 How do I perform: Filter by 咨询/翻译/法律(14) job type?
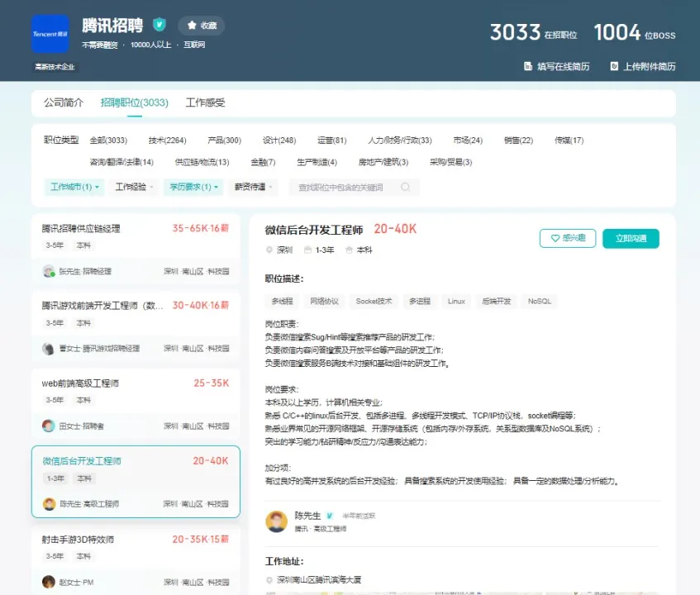[x=121, y=162]
